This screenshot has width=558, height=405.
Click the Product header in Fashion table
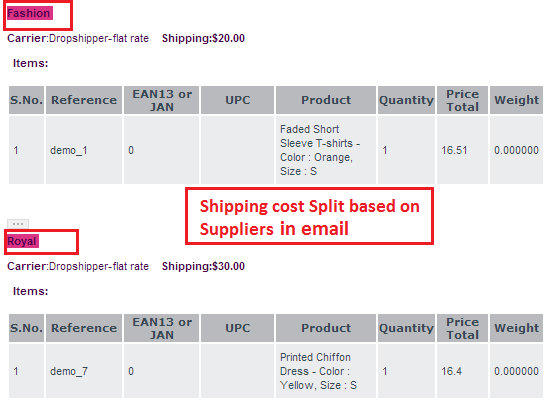(326, 100)
